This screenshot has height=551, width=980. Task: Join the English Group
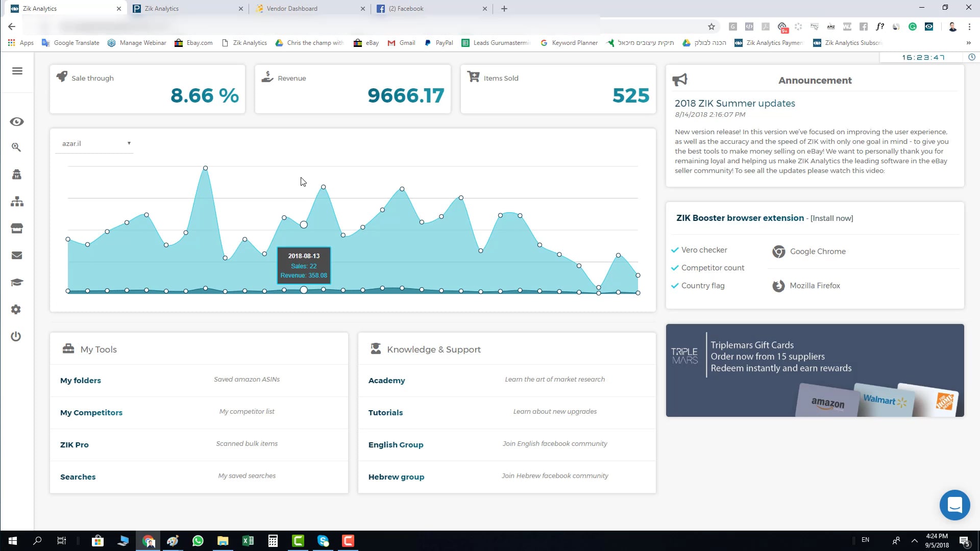(x=396, y=445)
